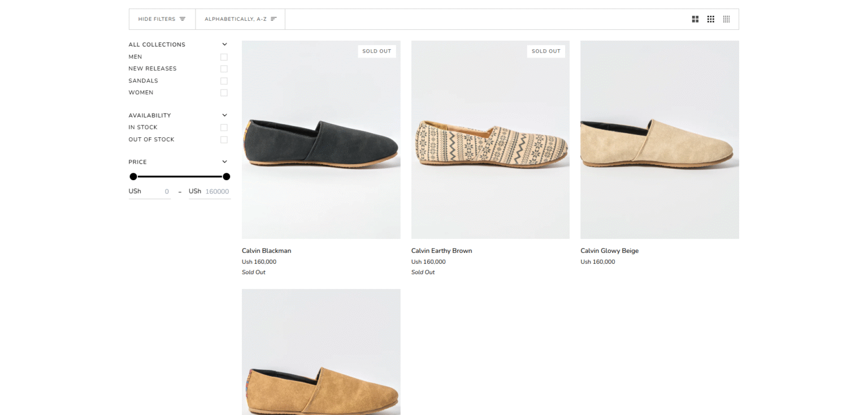Viewport: 868px width, 415px height.
Task: Collapse the All Collections section
Action: (x=224, y=44)
